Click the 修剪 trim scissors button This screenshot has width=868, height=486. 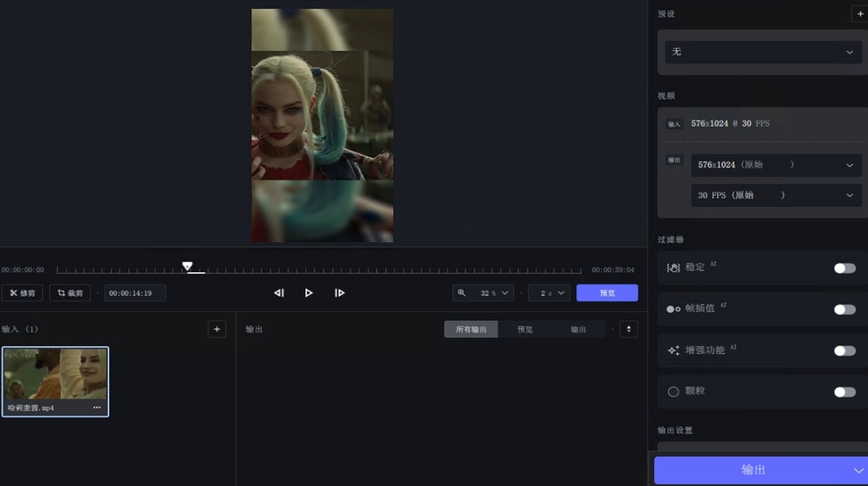click(x=22, y=293)
